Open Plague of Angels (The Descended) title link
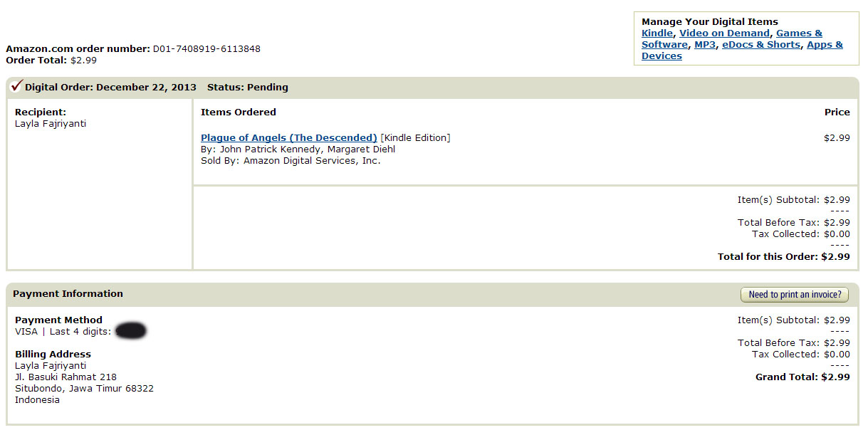 click(288, 138)
